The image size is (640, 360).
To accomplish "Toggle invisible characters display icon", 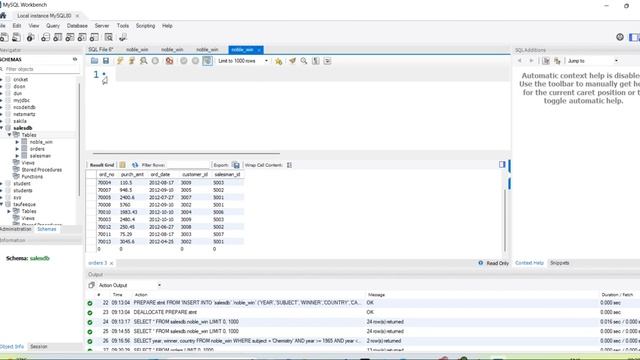I will click(x=316, y=61).
